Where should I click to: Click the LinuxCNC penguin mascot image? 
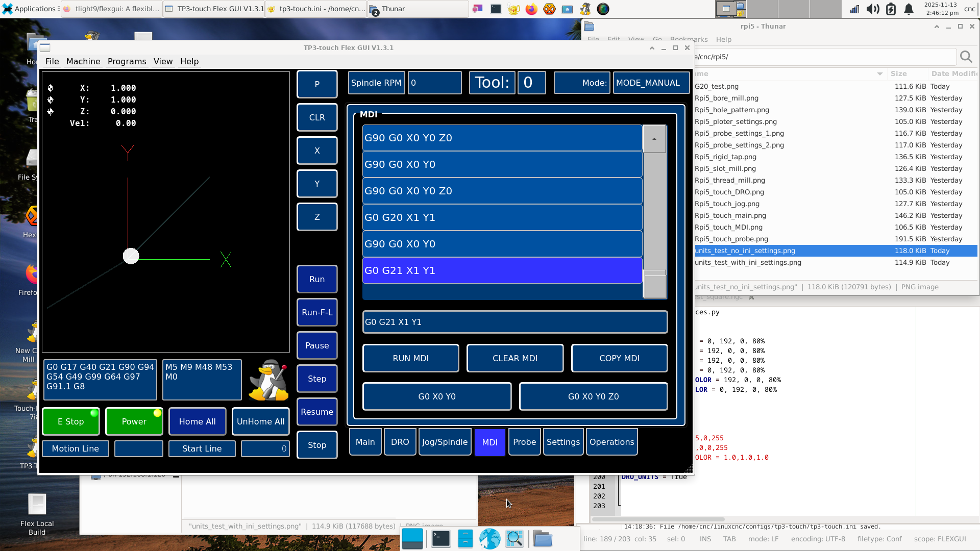point(268,380)
